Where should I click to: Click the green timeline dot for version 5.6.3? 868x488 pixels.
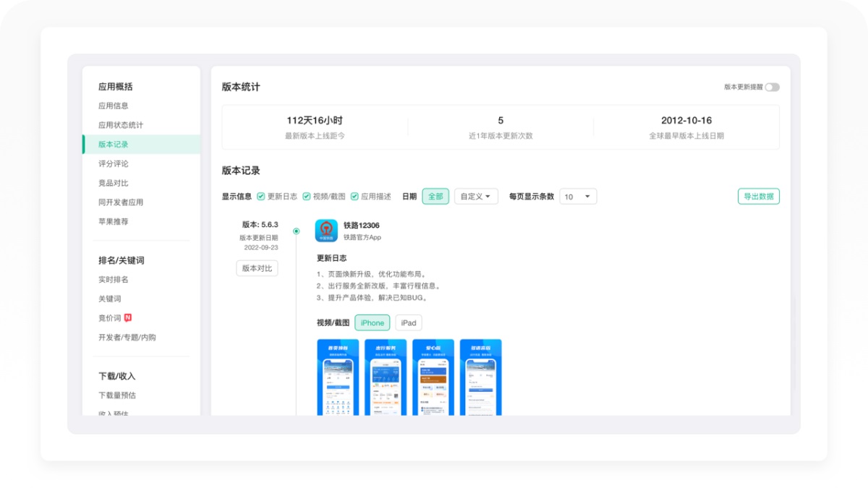coord(296,231)
